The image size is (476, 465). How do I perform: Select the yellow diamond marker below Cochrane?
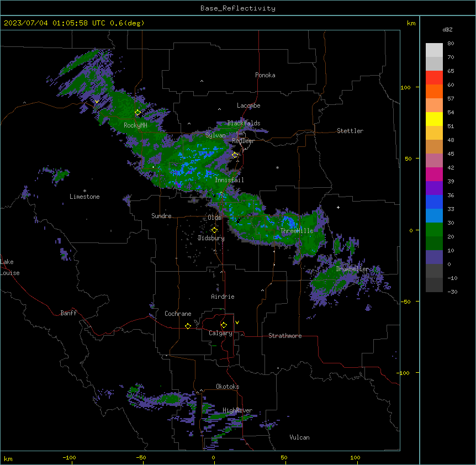[188, 326]
